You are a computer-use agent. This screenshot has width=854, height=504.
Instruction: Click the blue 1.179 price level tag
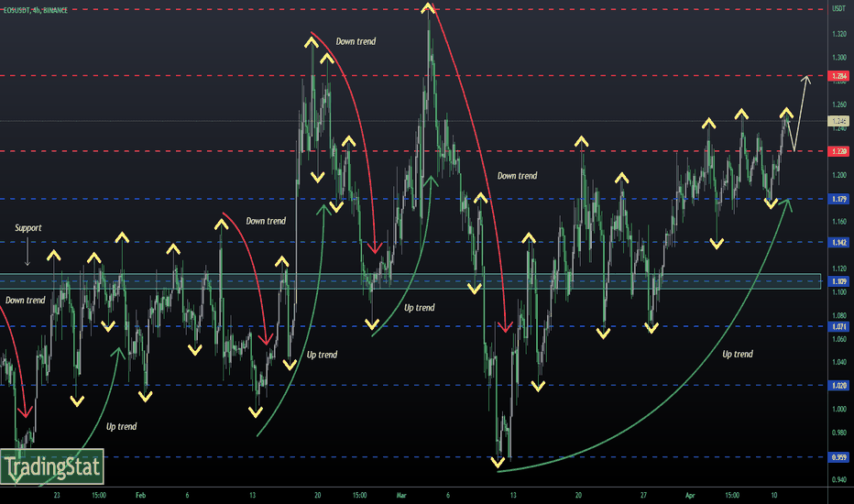pos(838,199)
